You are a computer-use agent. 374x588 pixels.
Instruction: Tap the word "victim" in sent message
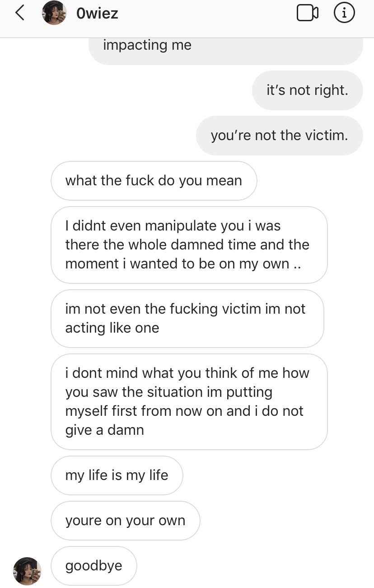[x=326, y=136]
